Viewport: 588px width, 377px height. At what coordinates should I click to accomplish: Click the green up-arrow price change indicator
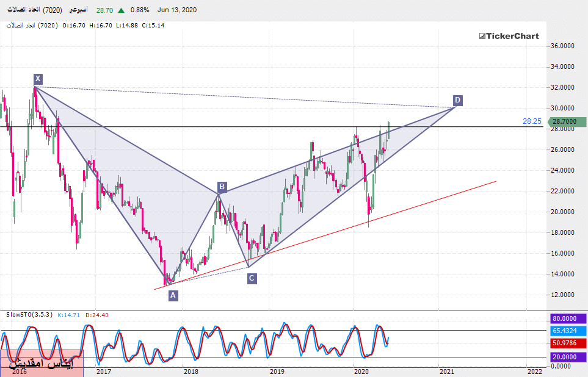coord(122,10)
